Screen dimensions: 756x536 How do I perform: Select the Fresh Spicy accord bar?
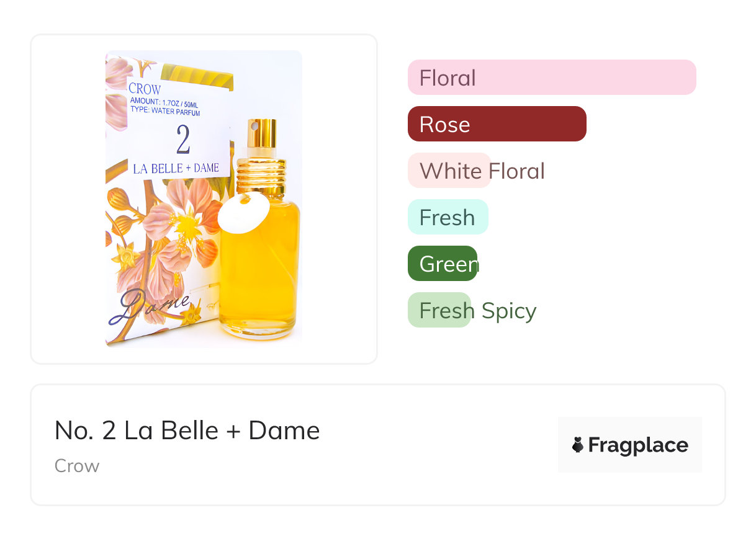pyautogui.click(x=439, y=310)
